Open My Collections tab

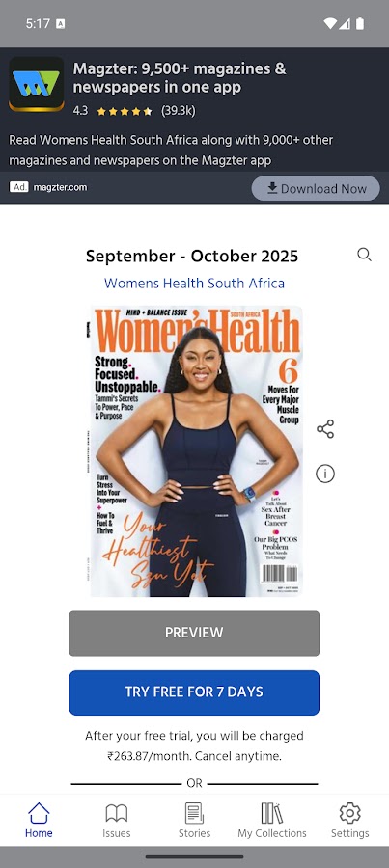pos(272,821)
